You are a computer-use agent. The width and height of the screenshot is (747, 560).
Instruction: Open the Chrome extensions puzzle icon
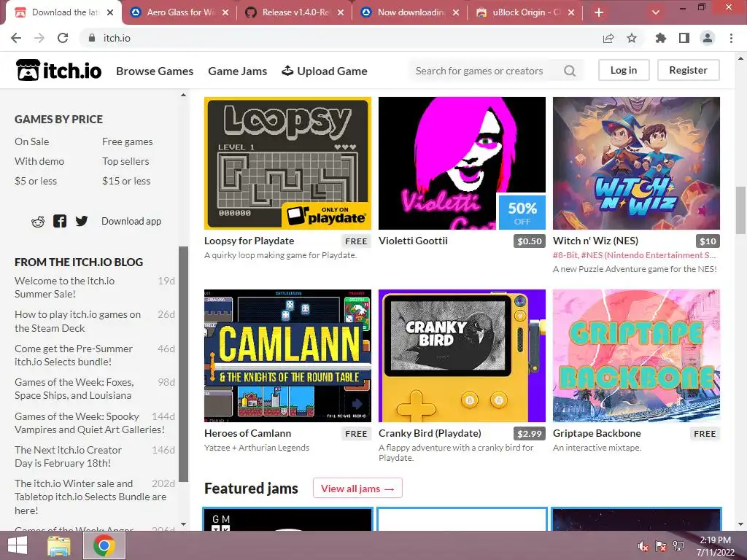pyautogui.click(x=661, y=38)
